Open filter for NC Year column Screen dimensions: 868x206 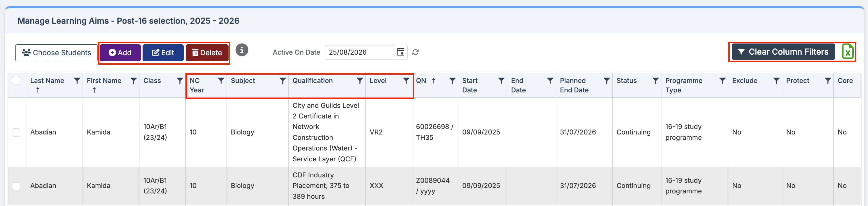tap(221, 81)
